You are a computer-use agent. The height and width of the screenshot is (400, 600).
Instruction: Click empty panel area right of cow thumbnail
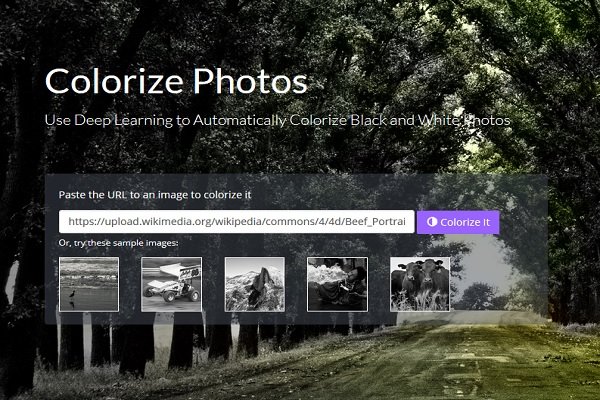click(497, 284)
